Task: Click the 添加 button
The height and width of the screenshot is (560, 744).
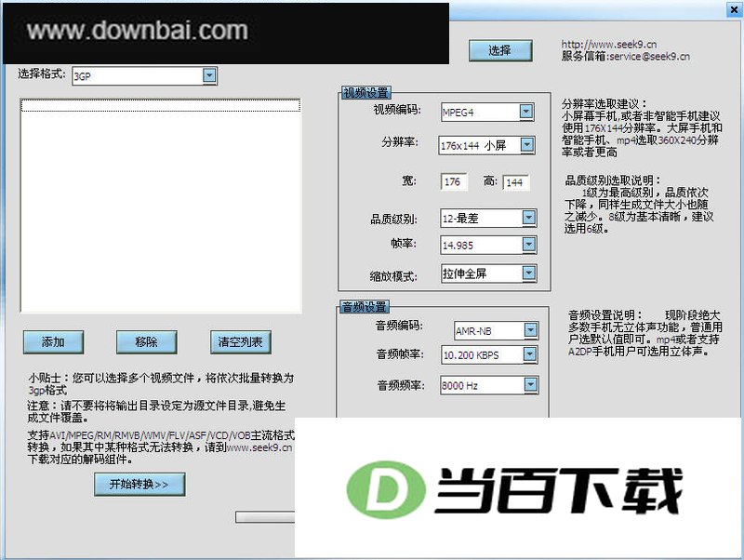Action: pos(53,342)
